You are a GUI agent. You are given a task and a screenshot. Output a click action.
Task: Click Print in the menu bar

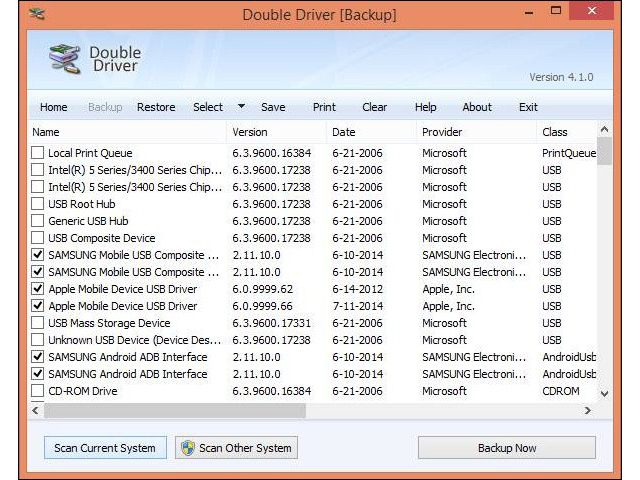click(324, 107)
